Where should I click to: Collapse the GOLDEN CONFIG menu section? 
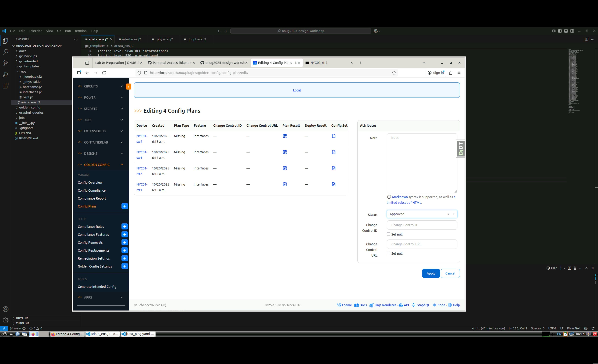[x=122, y=165]
